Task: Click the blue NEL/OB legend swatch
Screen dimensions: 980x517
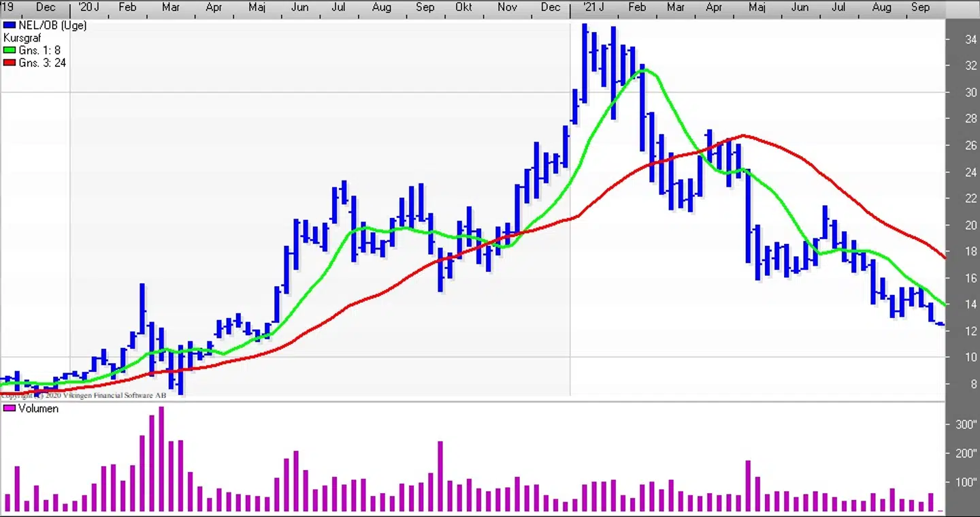Action: point(10,25)
